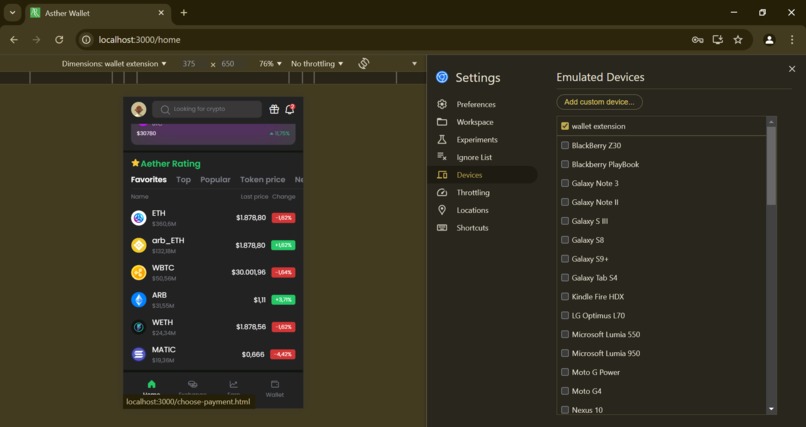Open the Dimensions device dropdown

[x=114, y=64]
